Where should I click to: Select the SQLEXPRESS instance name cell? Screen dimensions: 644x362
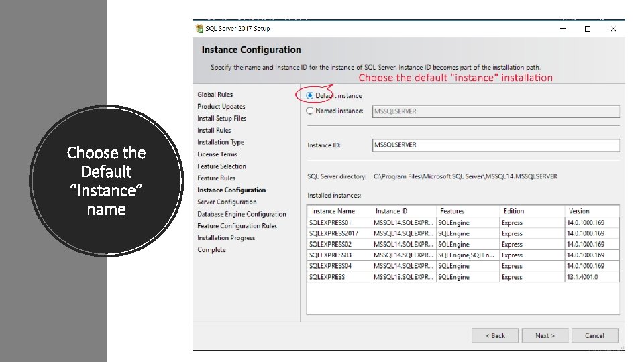(339, 277)
